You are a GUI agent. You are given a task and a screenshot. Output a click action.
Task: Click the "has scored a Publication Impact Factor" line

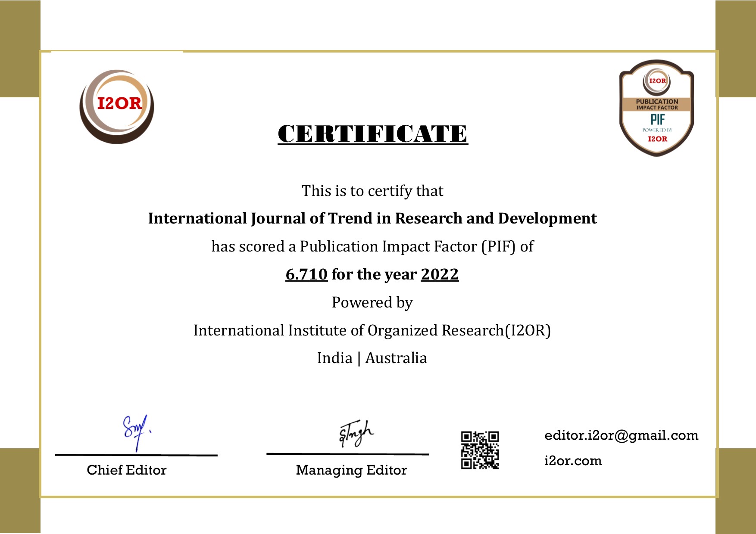click(372, 246)
